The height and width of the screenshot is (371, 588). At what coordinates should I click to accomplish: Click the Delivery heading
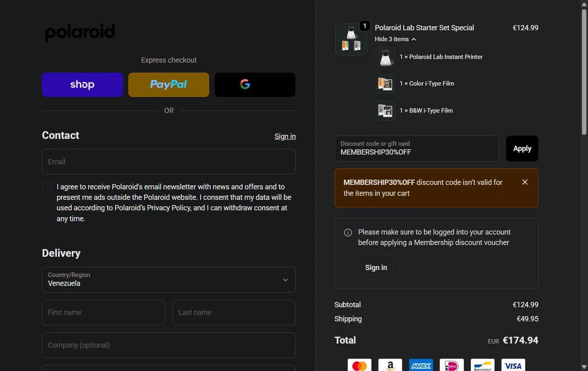point(61,253)
